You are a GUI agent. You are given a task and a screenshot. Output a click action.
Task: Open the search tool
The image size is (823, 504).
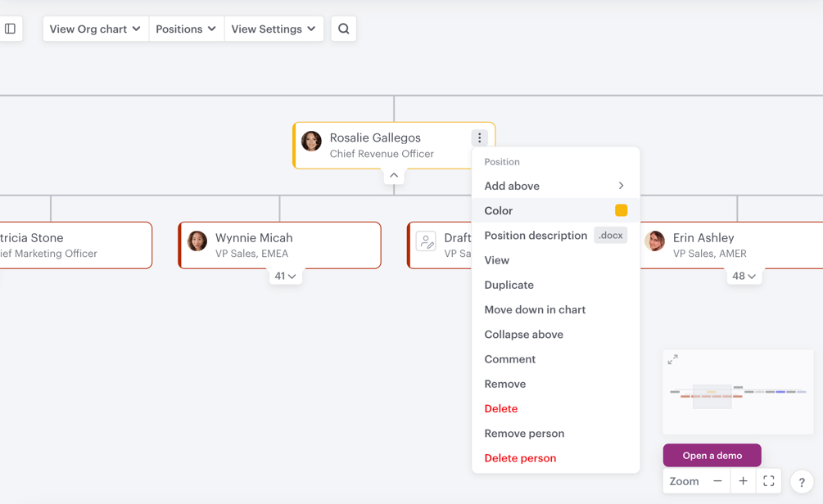coord(343,28)
